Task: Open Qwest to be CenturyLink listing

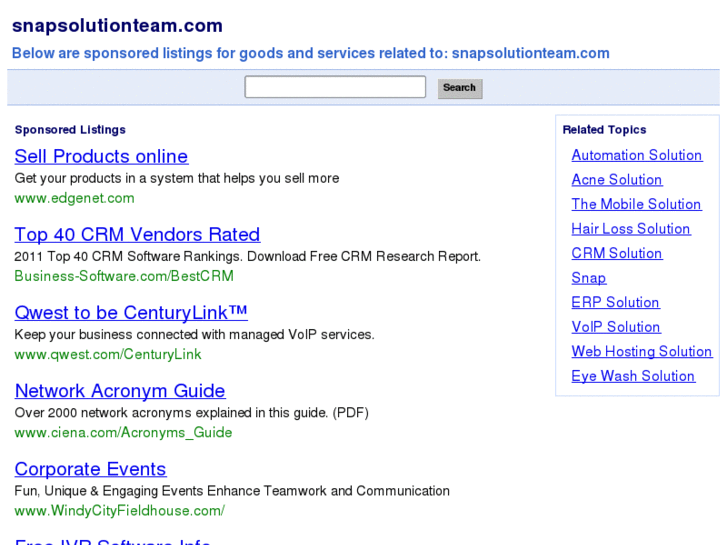Action: point(131,313)
